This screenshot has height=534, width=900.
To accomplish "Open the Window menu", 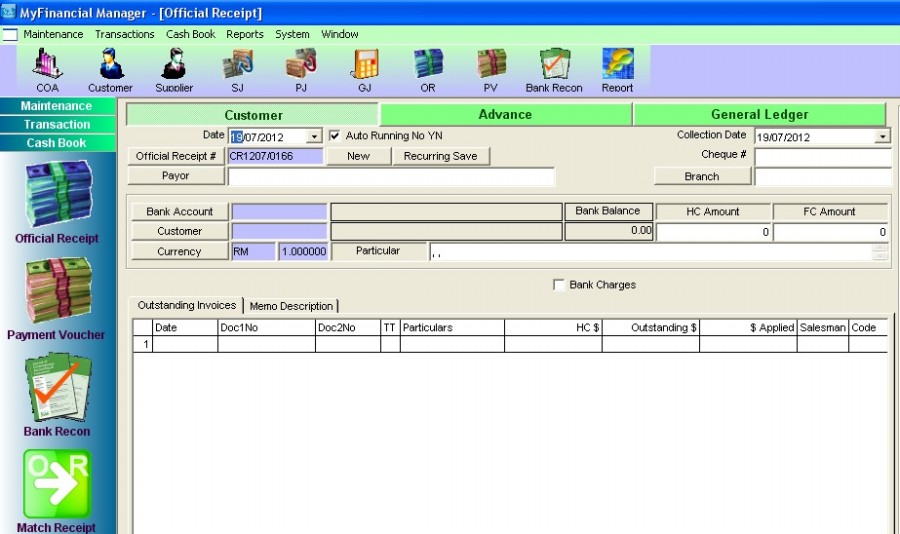I will click(340, 34).
